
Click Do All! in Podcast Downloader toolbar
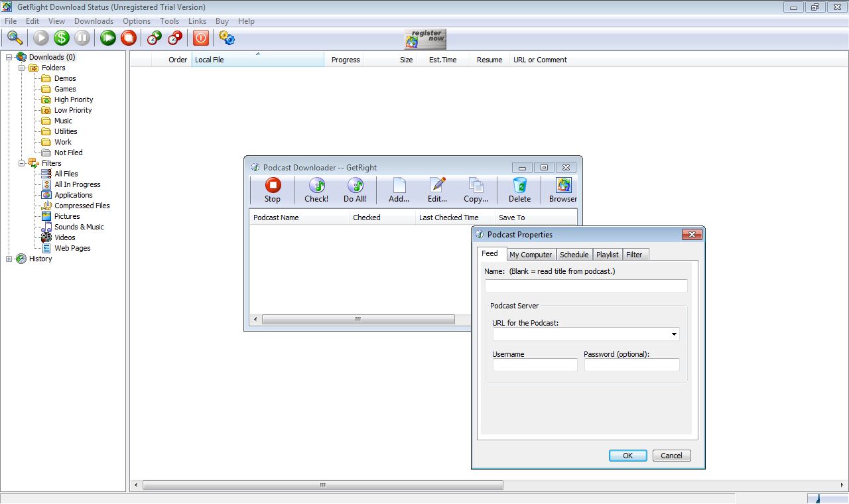point(355,190)
